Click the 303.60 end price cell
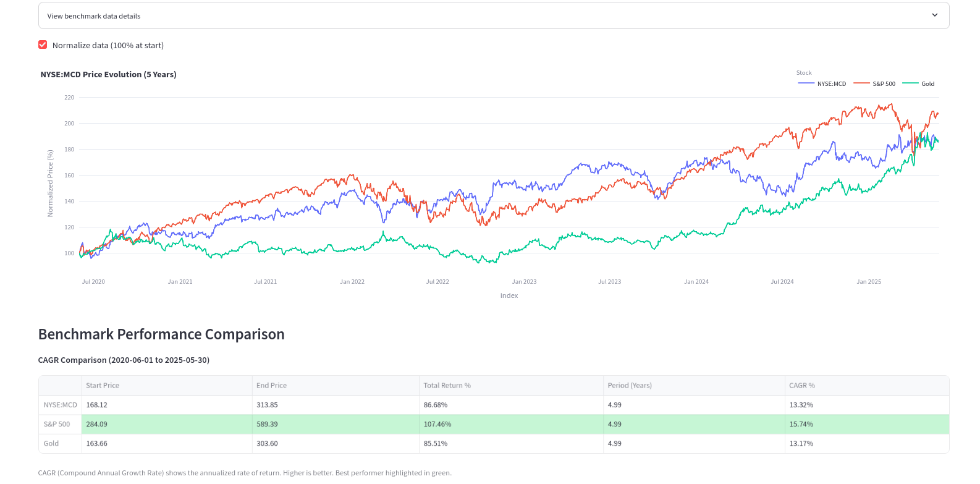 tap(336, 443)
